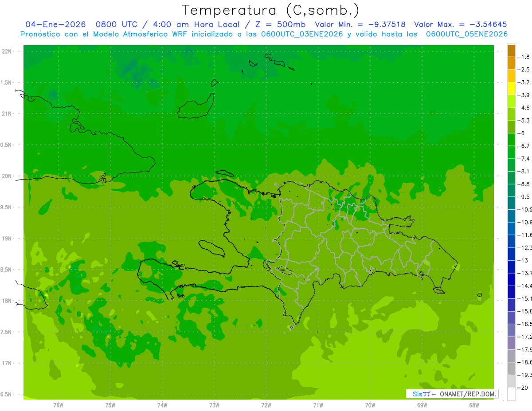The height and width of the screenshot is (411, 532).
Task: Click the 73W longitude label
Action: pyautogui.click(x=214, y=405)
